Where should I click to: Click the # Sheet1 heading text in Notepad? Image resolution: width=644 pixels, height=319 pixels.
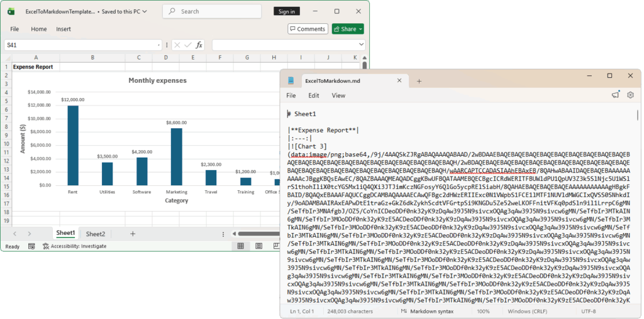pos(301,114)
